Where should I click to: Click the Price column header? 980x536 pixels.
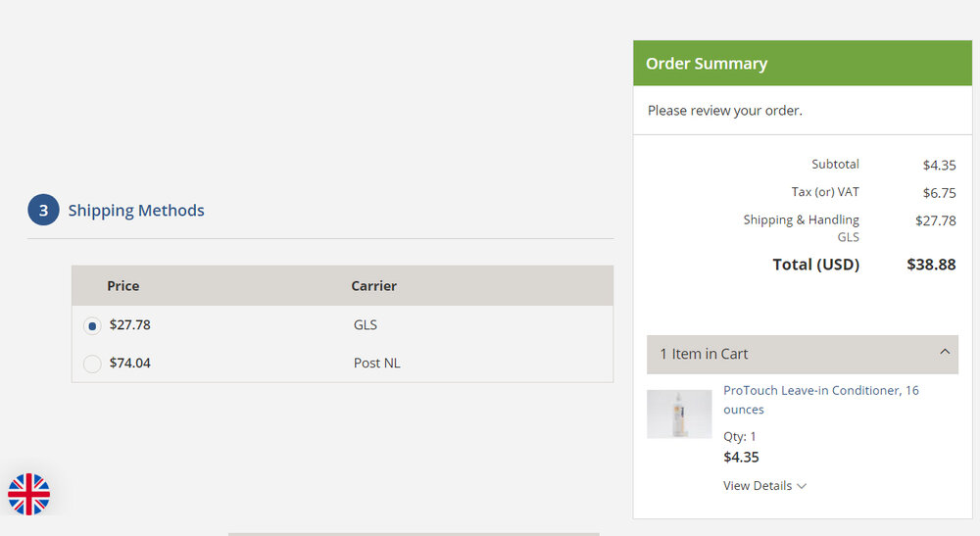click(x=123, y=286)
